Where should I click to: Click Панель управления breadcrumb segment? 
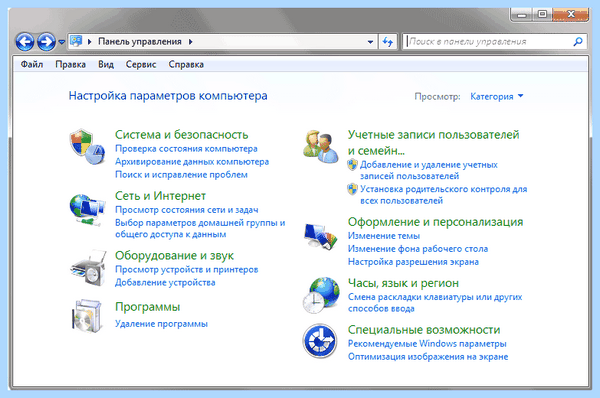(140, 41)
